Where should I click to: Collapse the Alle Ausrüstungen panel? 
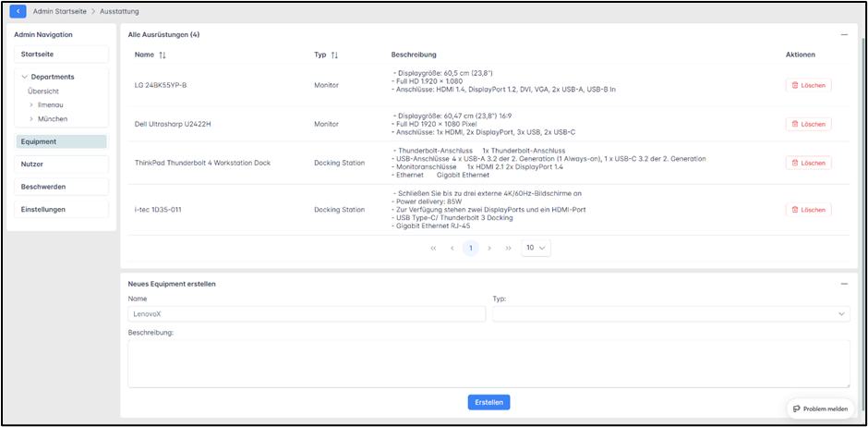pos(844,35)
